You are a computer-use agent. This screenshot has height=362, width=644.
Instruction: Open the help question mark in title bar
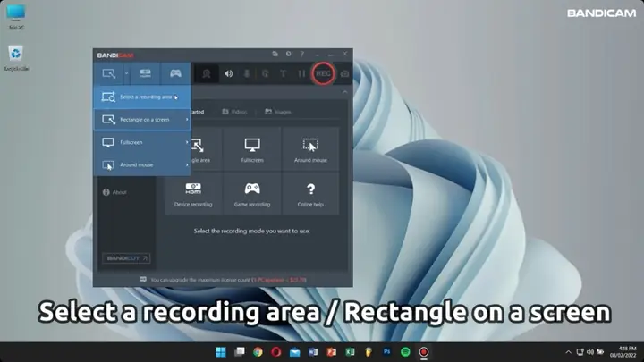[302, 54]
